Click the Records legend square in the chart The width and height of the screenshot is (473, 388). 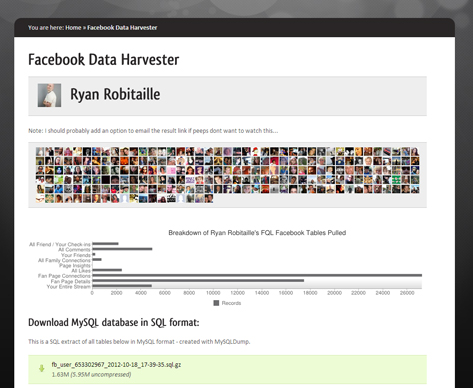[216, 303]
